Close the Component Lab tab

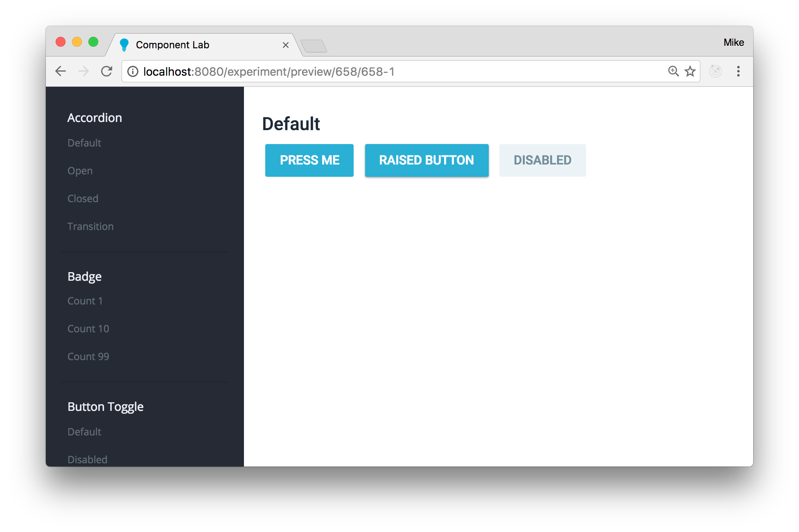click(x=286, y=45)
